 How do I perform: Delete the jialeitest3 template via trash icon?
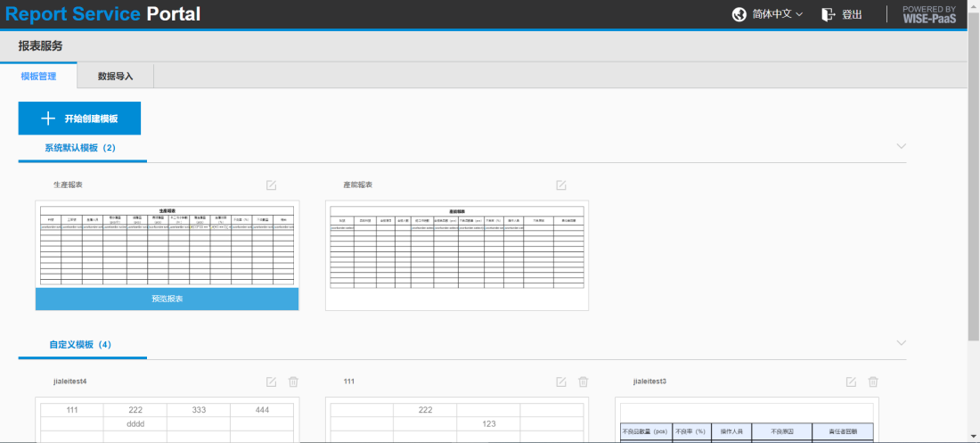pyautogui.click(x=873, y=381)
